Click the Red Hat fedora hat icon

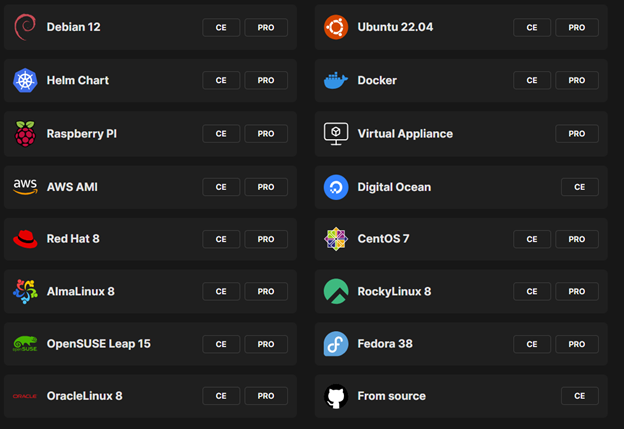25,239
